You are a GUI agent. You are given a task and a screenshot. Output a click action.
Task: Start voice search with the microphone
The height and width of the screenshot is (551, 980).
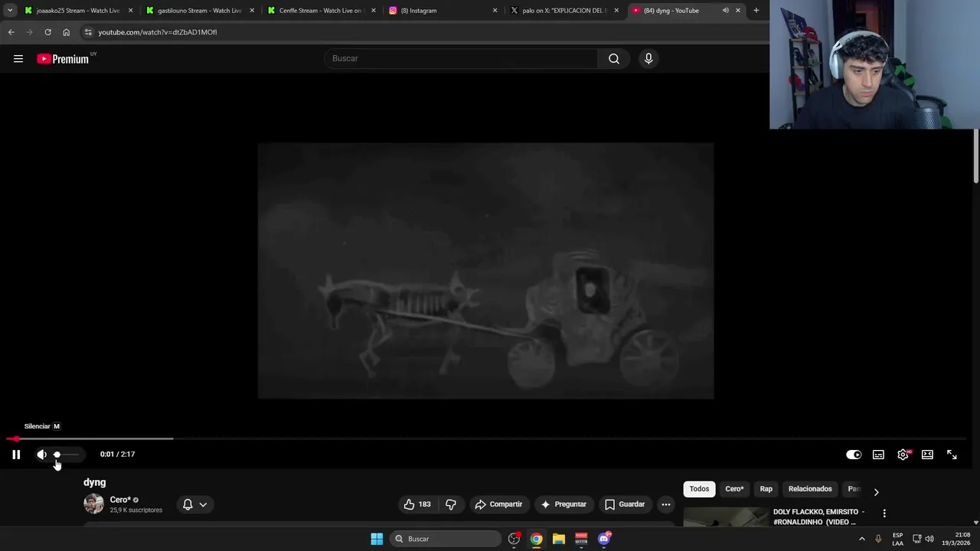coord(648,58)
